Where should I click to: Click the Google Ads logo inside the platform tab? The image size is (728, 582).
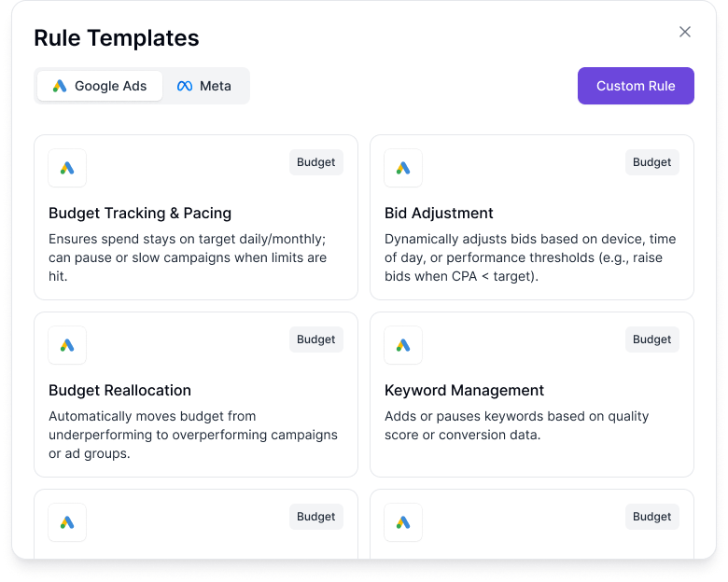[60, 86]
